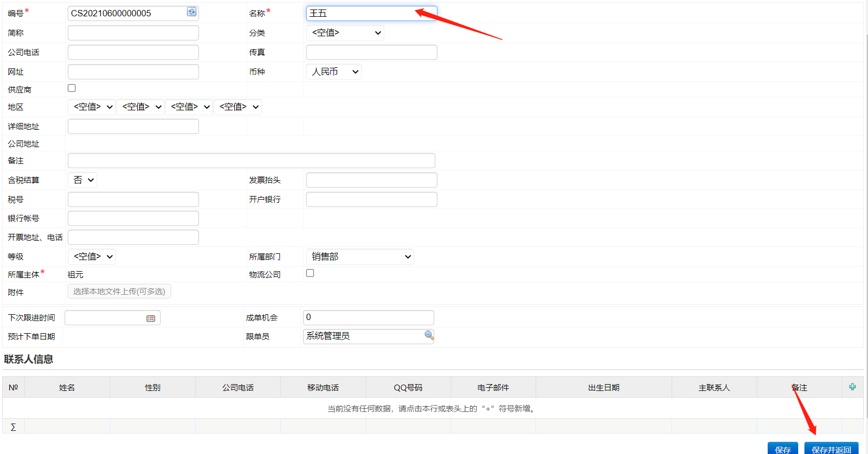
Task: Click the 电子邮件 column header
Action: (493, 387)
